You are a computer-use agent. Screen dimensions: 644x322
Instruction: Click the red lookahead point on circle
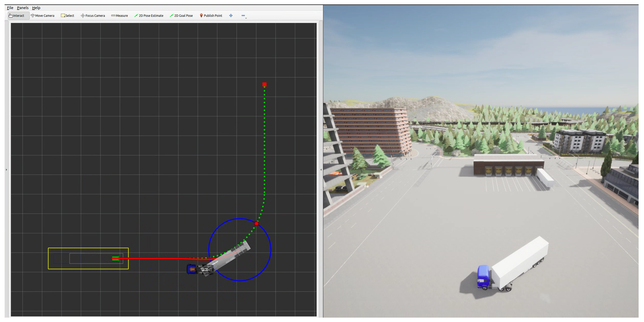click(256, 224)
